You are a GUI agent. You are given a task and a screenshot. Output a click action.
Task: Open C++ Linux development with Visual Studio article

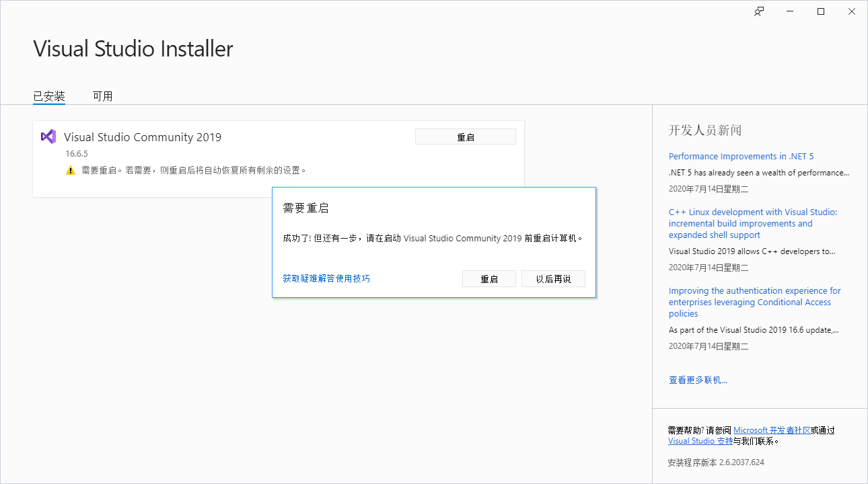tap(753, 223)
